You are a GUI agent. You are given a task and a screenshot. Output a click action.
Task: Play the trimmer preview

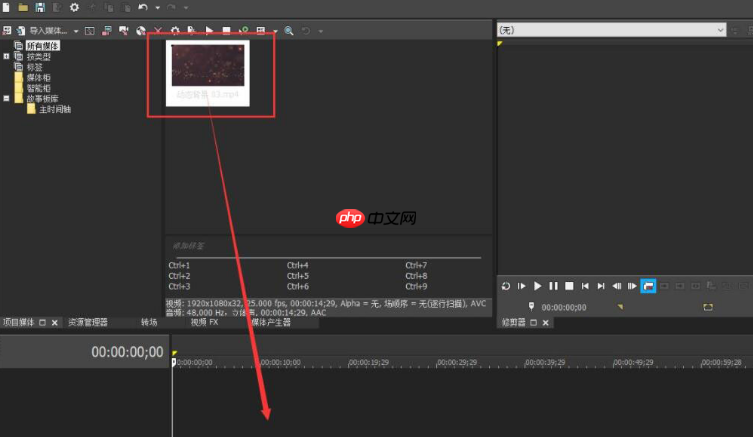(538, 286)
